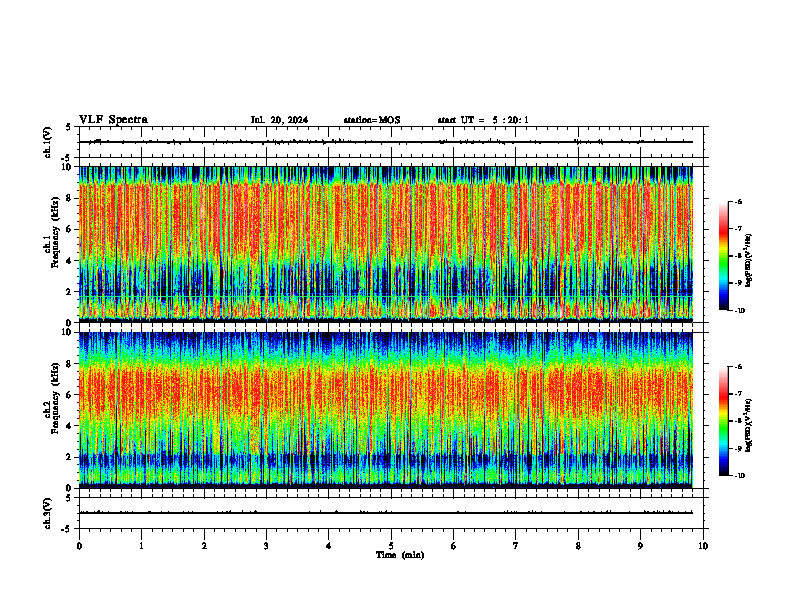Click the time axis tick label '10'
Viewport: 792px width, 612px height.
(703, 546)
